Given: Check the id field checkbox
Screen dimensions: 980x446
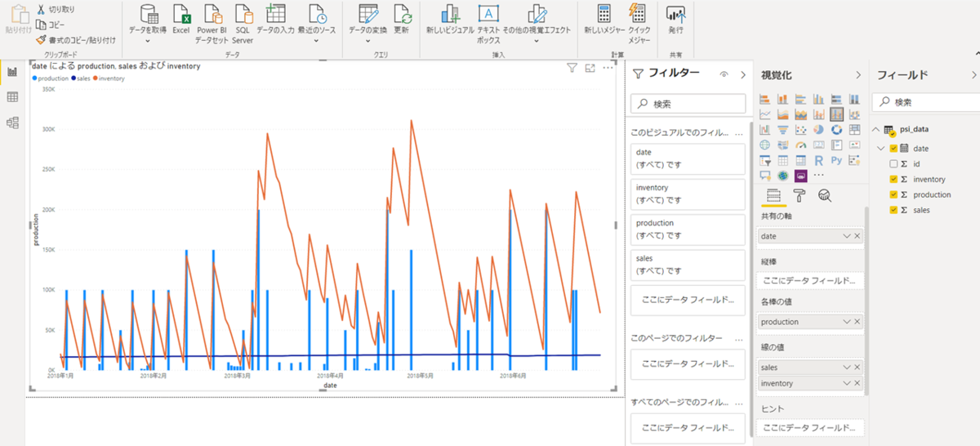Looking at the screenshot, I should pos(893,163).
